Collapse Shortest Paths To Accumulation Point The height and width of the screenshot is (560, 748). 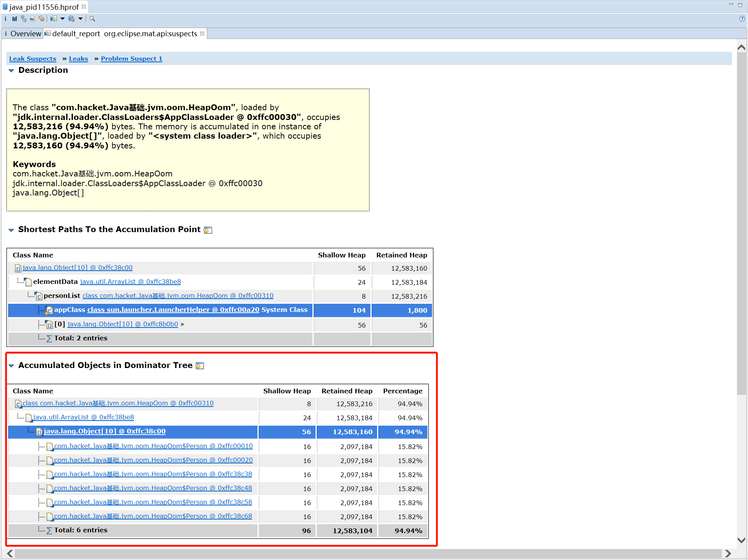click(11, 230)
